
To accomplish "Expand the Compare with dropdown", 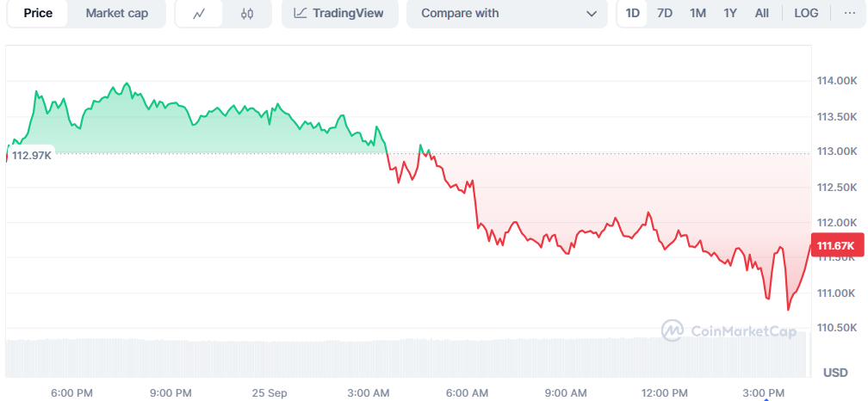I will click(507, 14).
